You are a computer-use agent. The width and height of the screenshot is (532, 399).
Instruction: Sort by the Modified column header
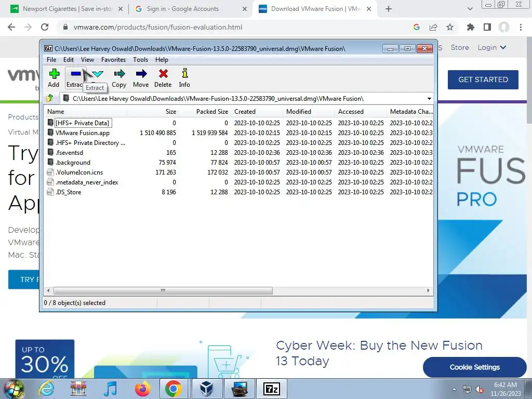pyautogui.click(x=309, y=112)
